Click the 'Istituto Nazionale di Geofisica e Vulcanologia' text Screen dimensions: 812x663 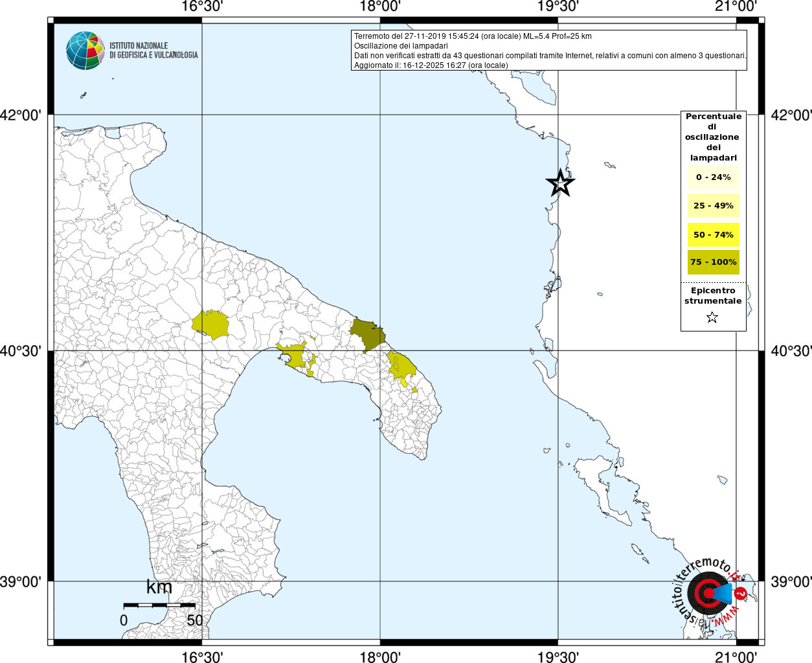pos(153,51)
